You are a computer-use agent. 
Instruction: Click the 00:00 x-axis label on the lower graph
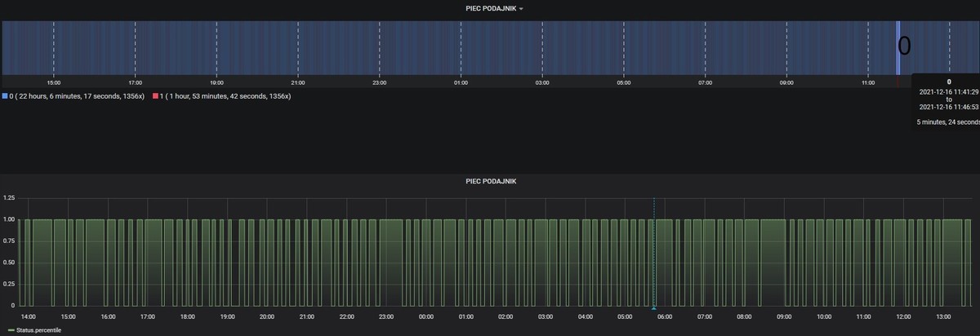tap(425, 316)
